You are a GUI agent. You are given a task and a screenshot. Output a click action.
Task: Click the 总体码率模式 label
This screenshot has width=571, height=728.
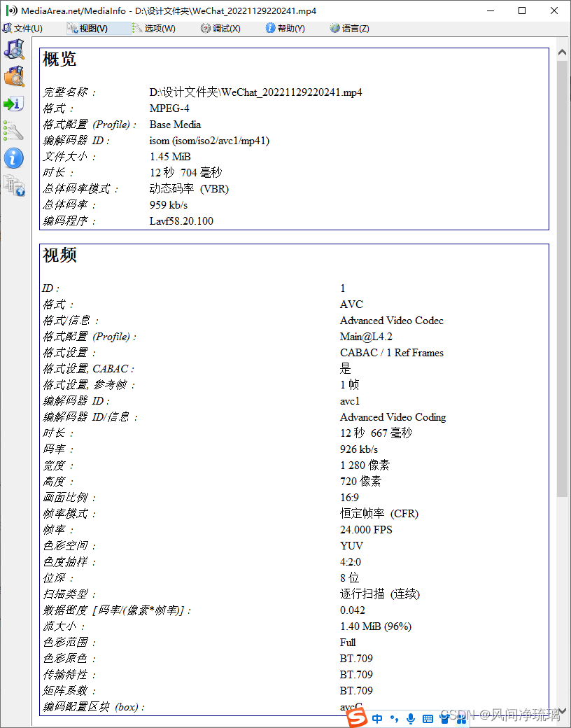[80, 189]
